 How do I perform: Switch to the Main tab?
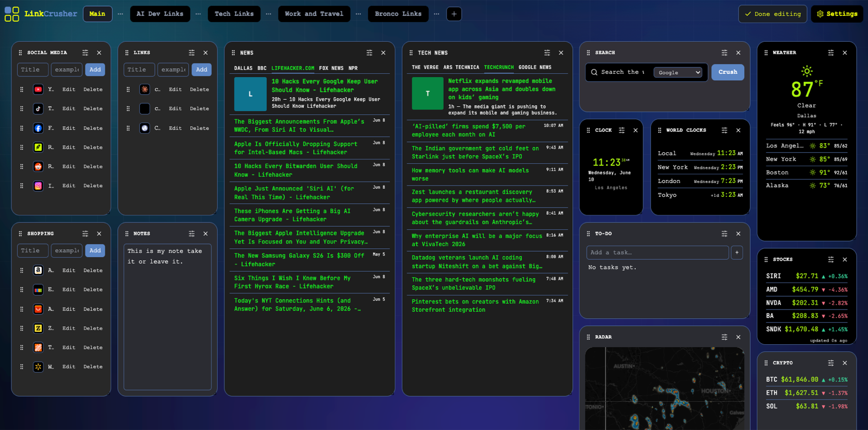pyautogui.click(x=98, y=14)
